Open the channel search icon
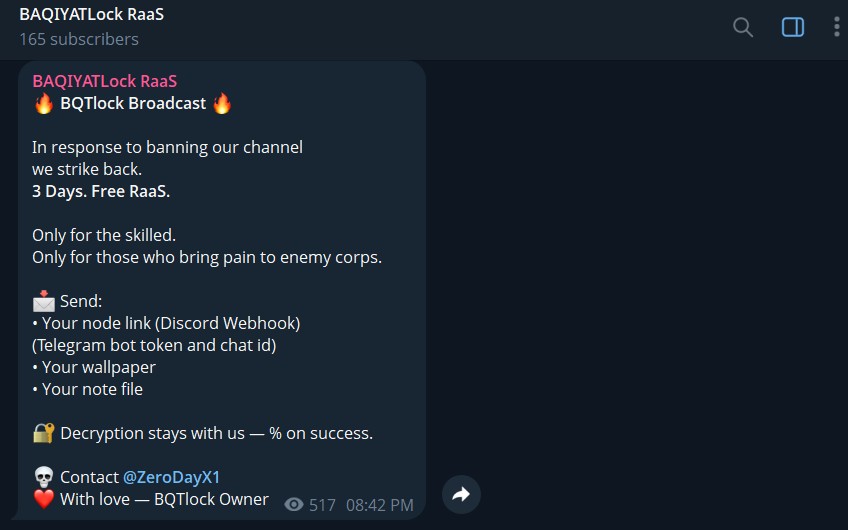 [x=743, y=26]
